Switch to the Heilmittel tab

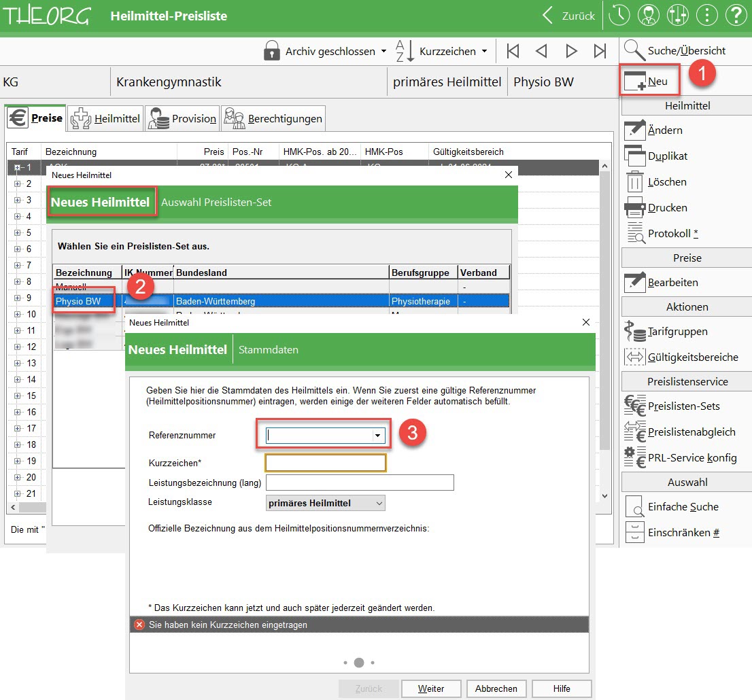pos(107,118)
